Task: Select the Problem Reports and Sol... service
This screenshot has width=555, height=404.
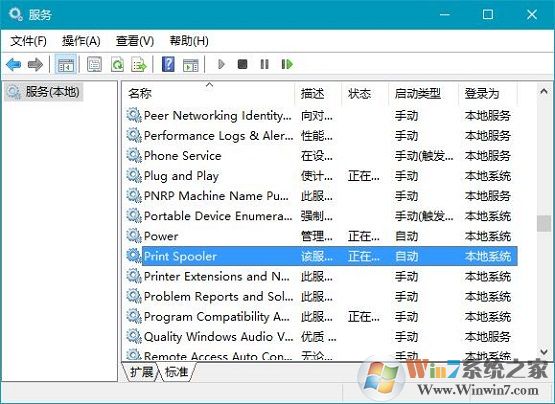Action: (218, 297)
